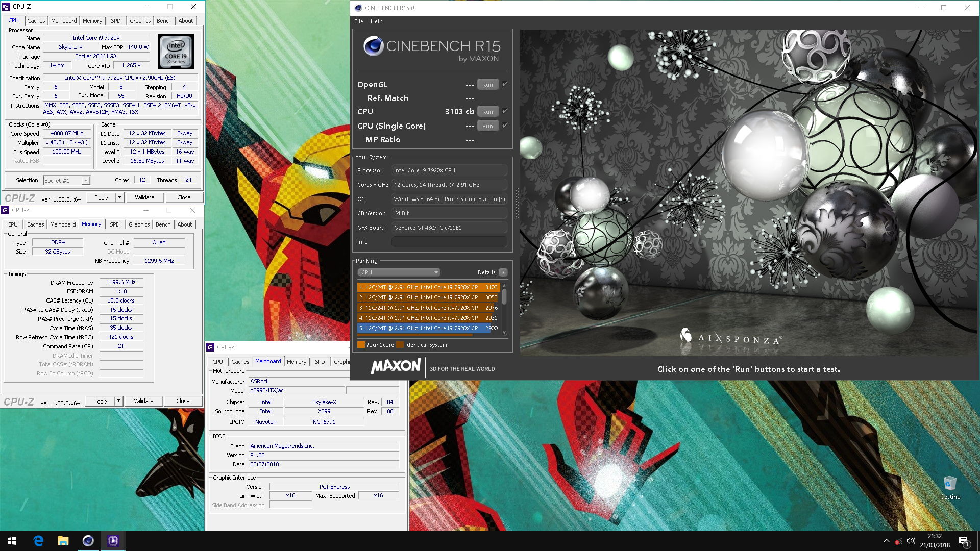Click the CPU-Z title bar icon in top window
The height and width of the screenshot is (551, 980).
pos(6,7)
